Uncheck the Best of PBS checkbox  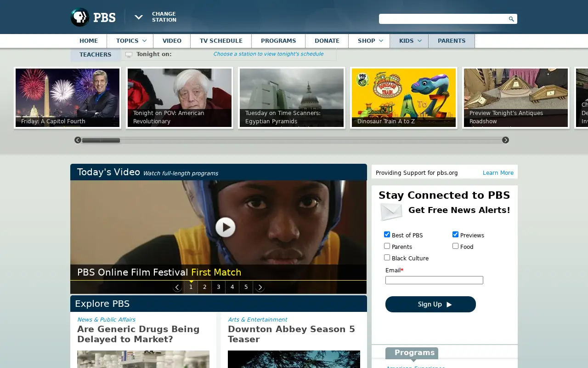pos(387,234)
